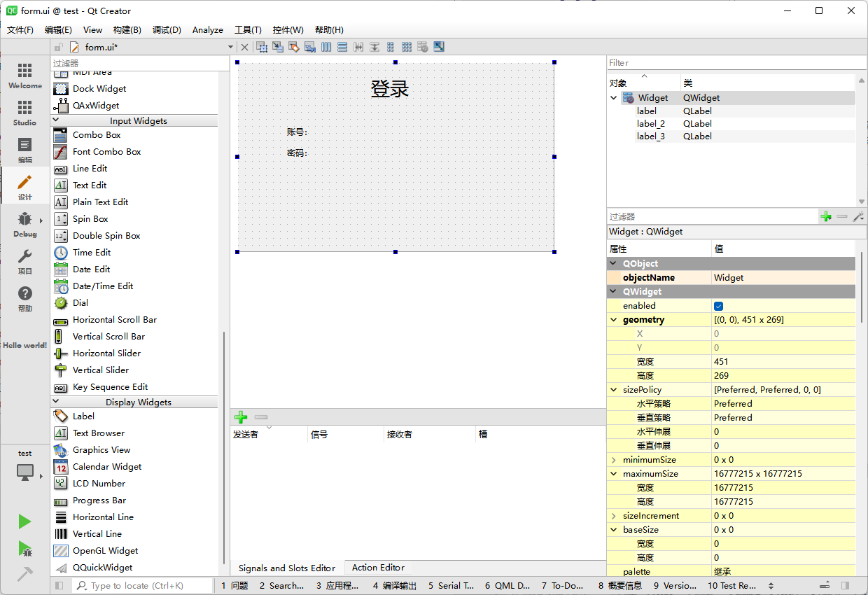Image resolution: width=868 pixels, height=595 pixels.
Task: Select Edit Tab Order mode in toolbar
Action: click(x=310, y=47)
